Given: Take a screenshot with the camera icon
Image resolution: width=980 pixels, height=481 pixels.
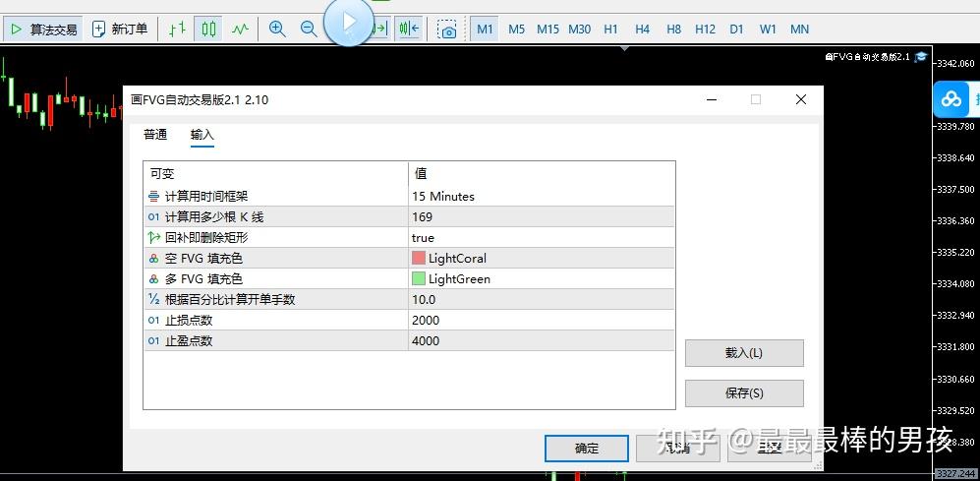Looking at the screenshot, I should coord(447,29).
